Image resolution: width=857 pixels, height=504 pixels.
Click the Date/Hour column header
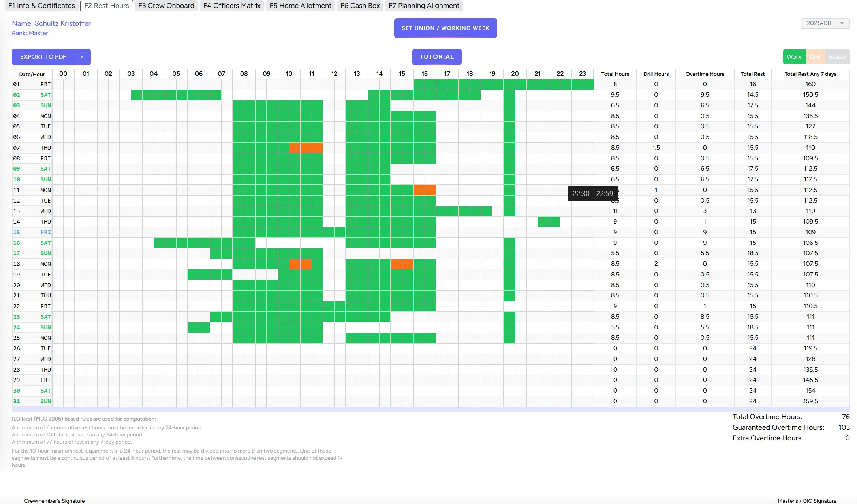click(32, 74)
